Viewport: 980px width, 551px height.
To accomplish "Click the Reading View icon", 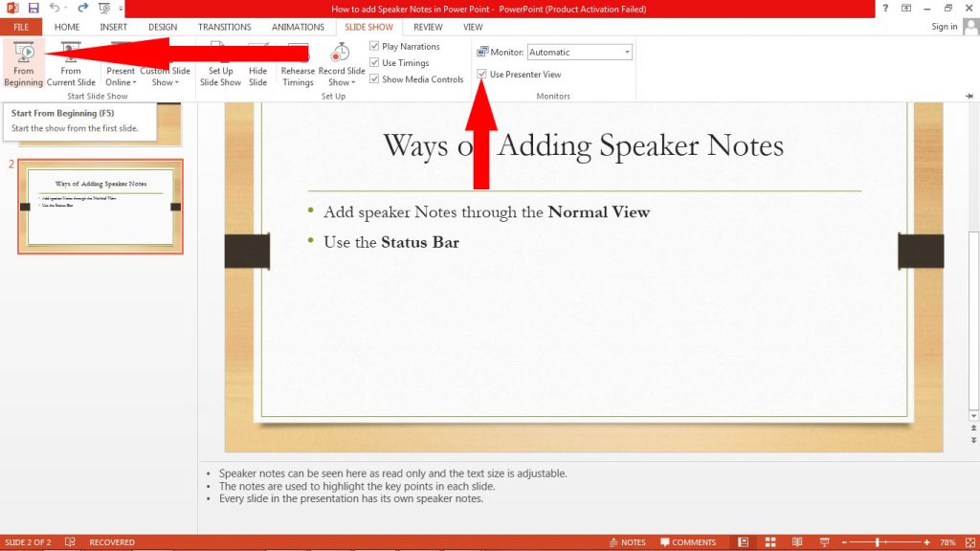I will pyautogui.click(x=796, y=541).
